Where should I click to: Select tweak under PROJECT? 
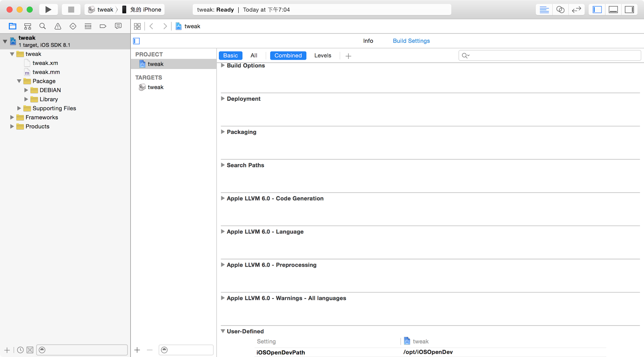173,64
